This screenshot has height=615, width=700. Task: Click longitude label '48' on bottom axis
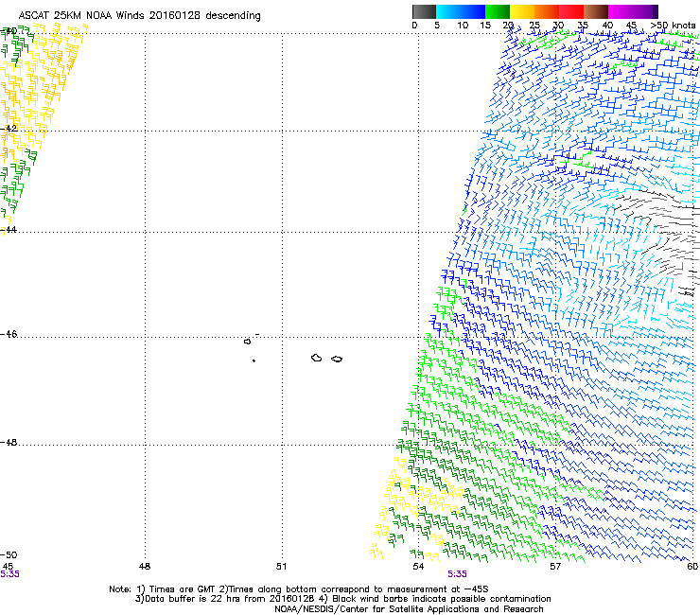(145, 567)
